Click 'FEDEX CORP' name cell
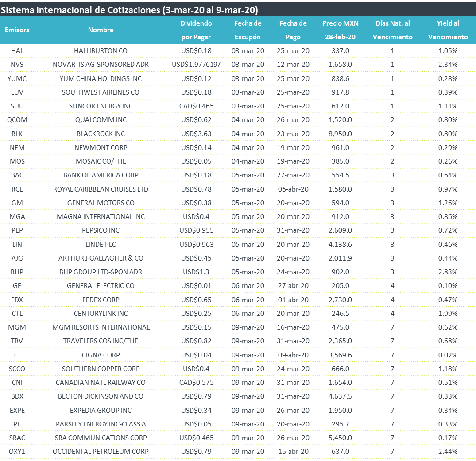This screenshot has width=476, height=461. tap(101, 300)
